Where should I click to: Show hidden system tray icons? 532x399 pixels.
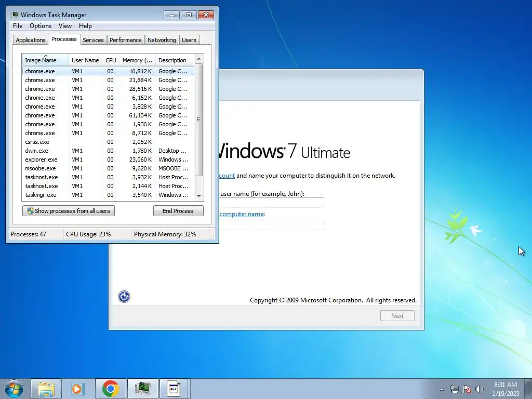point(442,389)
